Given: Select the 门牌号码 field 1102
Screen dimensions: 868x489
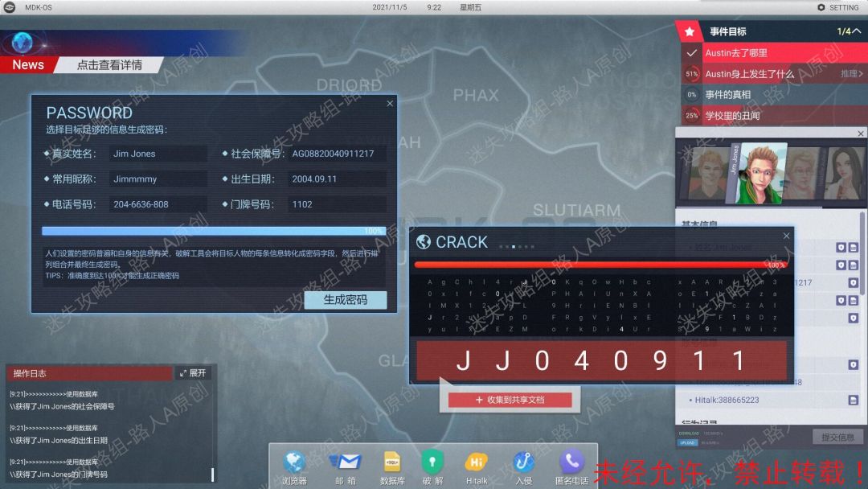Looking at the screenshot, I should point(337,204).
